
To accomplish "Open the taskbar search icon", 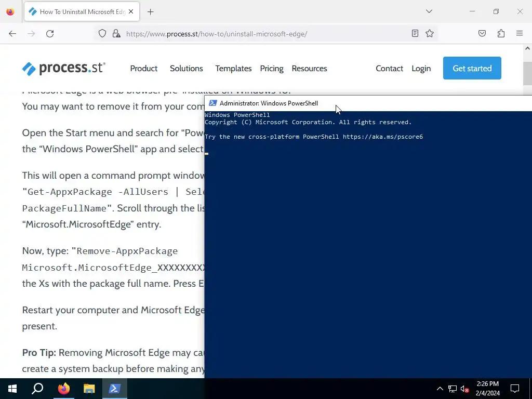I will [x=37, y=389].
